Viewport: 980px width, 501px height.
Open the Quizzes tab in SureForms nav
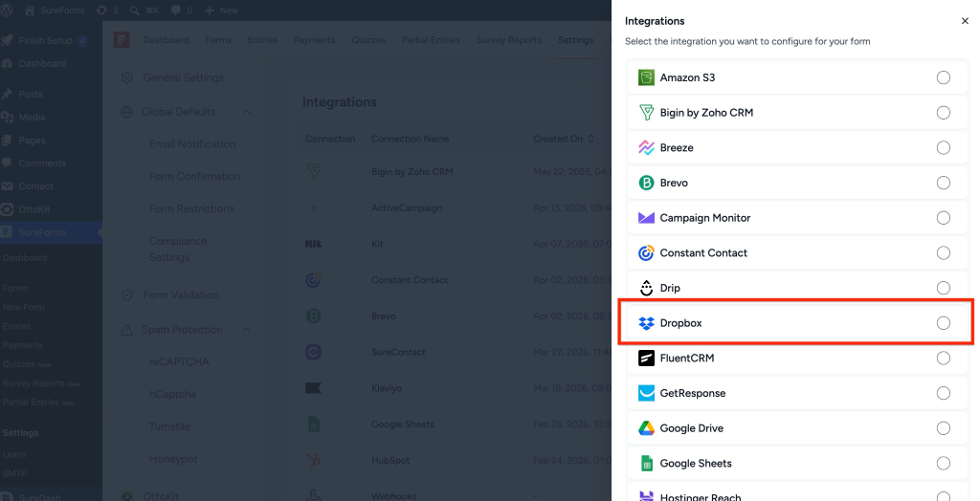click(x=368, y=40)
